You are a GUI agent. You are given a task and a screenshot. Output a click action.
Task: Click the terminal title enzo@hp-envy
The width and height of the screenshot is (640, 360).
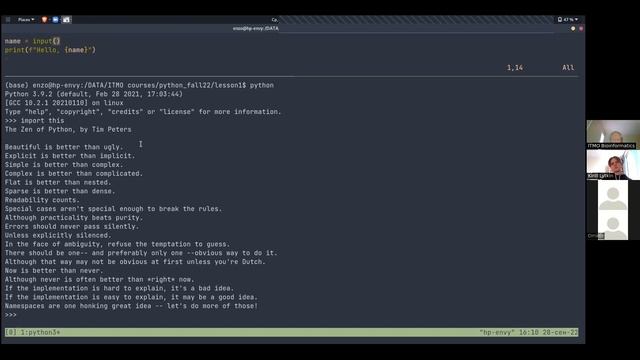point(256,29)
